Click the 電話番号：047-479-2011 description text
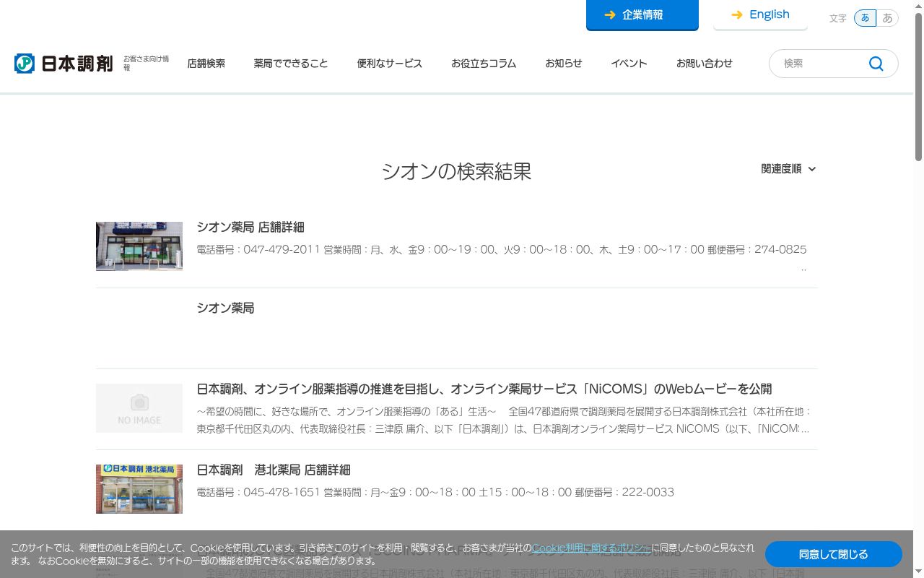This screenshot has height=578, width=924. pyautogui.click(x=502, y=249)
